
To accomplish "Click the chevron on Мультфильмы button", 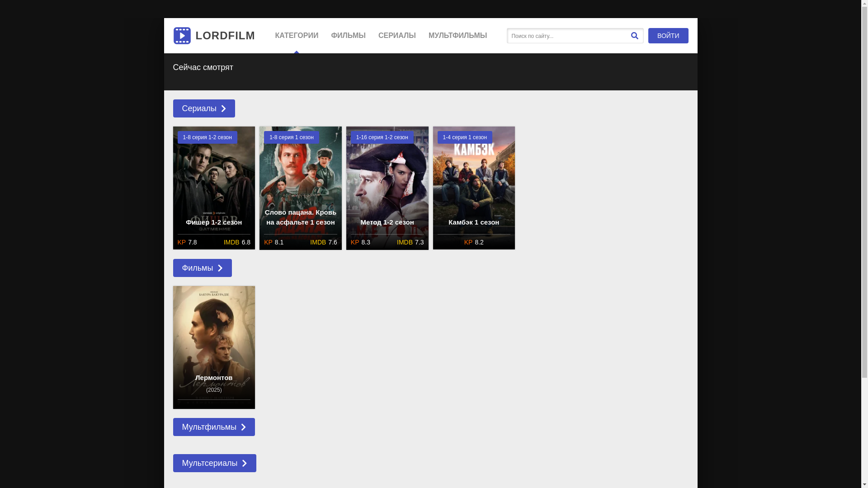I will [243, 427].
